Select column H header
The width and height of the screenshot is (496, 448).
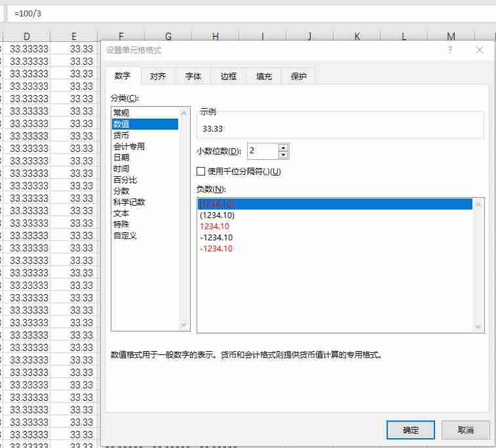click(x=216, y=37)
